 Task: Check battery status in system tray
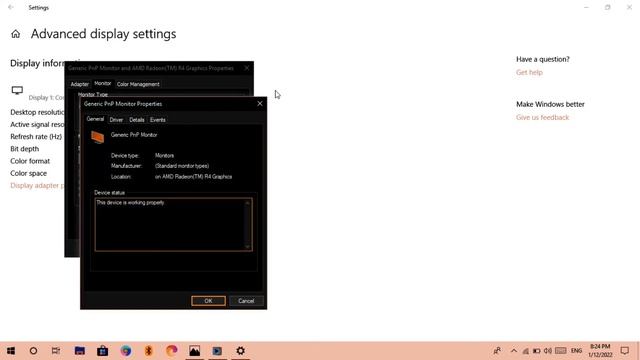click(x=537, y=351)
